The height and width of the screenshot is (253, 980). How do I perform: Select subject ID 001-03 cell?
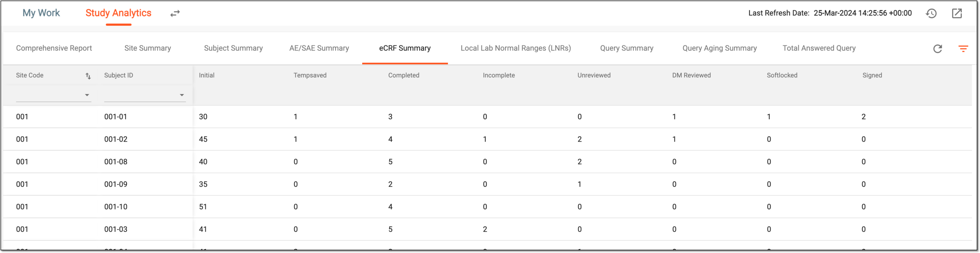(116, 229)
